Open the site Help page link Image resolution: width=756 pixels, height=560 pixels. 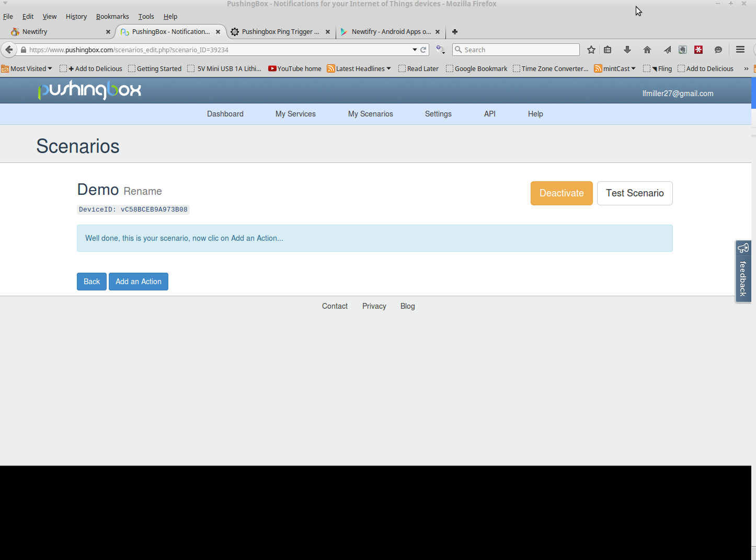click(535, 114)
